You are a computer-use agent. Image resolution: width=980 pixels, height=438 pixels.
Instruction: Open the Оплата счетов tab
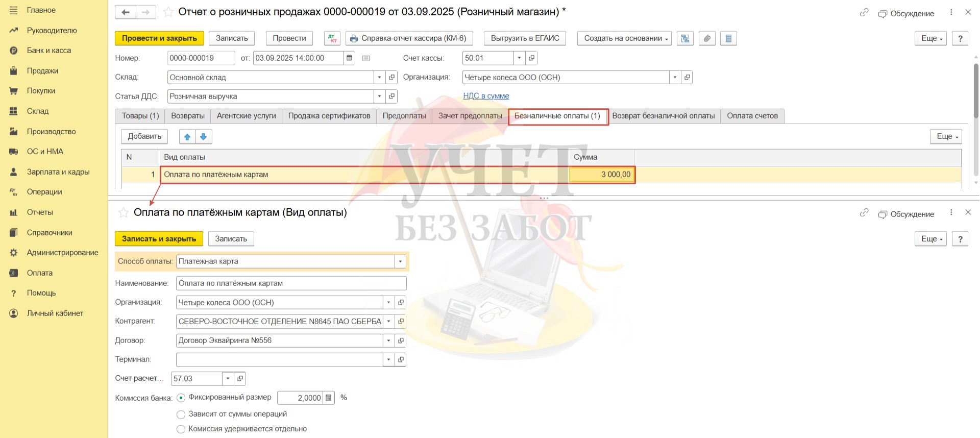[x=752, y=116]
